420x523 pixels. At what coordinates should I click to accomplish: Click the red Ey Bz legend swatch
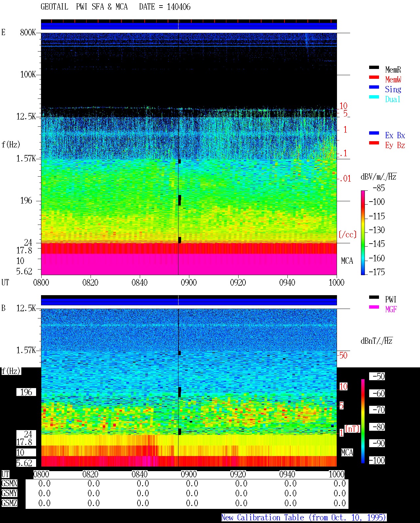pyautogui.click(x=374, y=143)
